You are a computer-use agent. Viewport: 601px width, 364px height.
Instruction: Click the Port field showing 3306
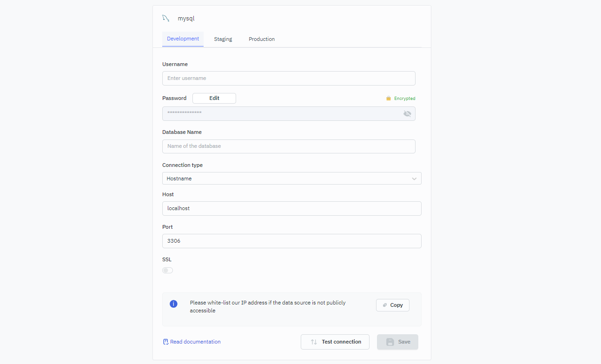pyautogui.click(x=291, y=241)
